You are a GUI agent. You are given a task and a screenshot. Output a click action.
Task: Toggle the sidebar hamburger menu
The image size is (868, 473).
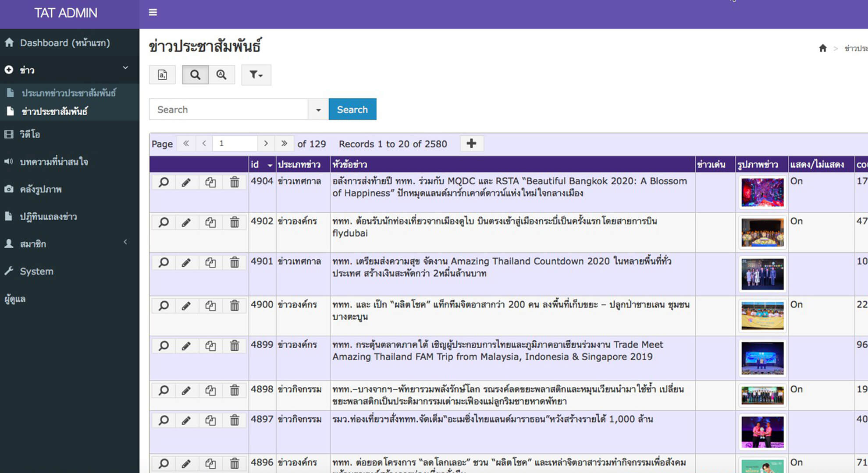point(153,12)
